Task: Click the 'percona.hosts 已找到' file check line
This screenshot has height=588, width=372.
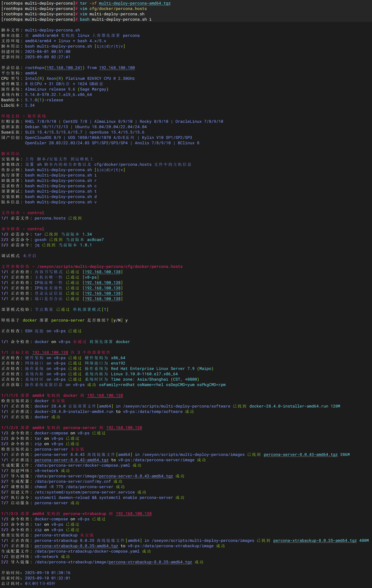Action: [42, 218]
